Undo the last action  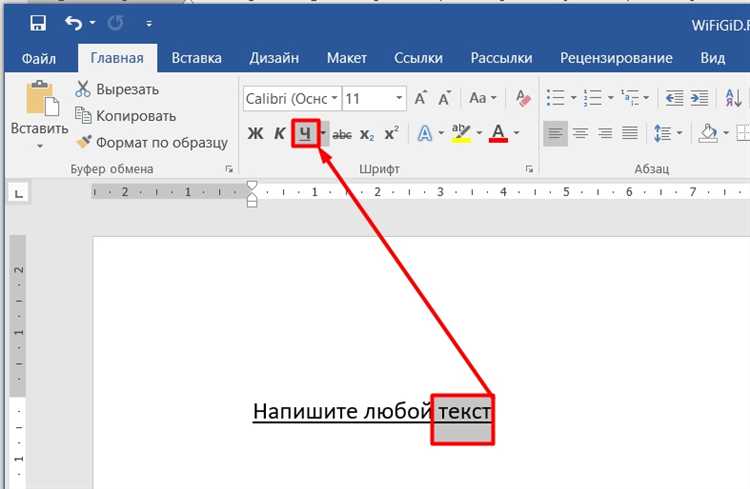[x=73, y=23]
